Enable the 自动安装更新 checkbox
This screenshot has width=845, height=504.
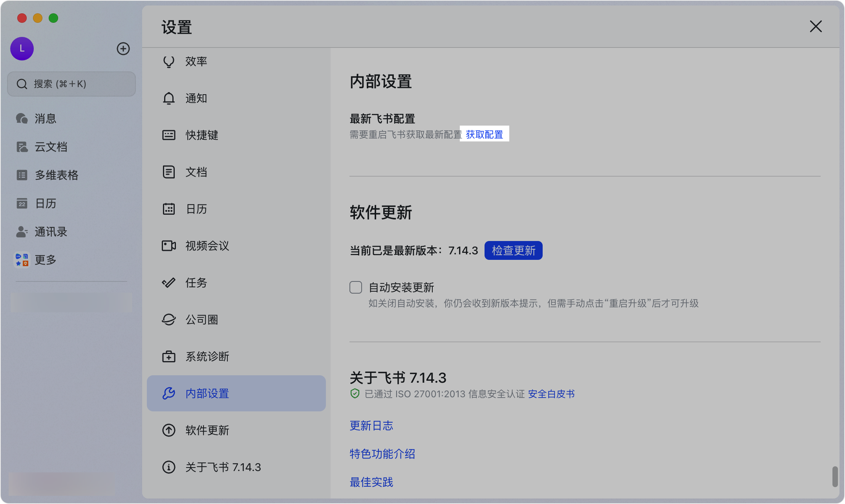coord(356,287)
